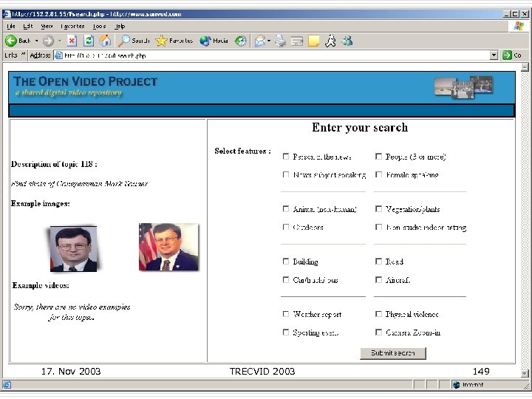Click the two-people Messenger icon
Viewport: 532px width, 399px height.
point(347,41)
